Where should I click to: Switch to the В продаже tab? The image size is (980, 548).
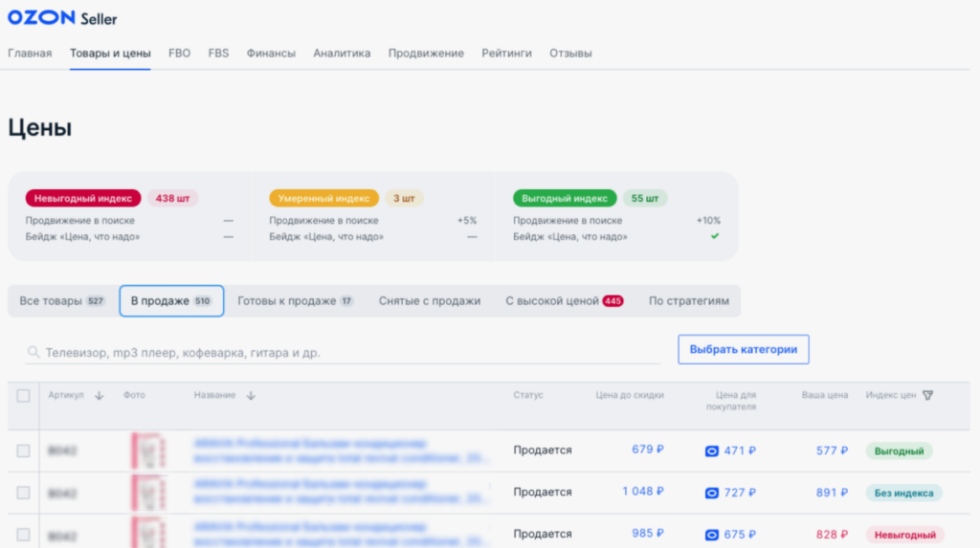(x=171, y=300)
